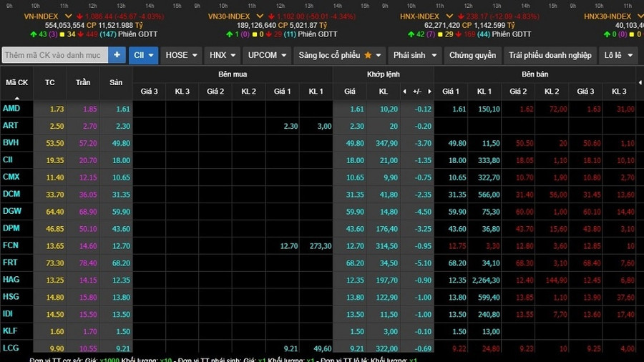Click the star icon in Sàng lọc cổ phiếu
This screenshot has height=362, width=644.
[368, 55]
